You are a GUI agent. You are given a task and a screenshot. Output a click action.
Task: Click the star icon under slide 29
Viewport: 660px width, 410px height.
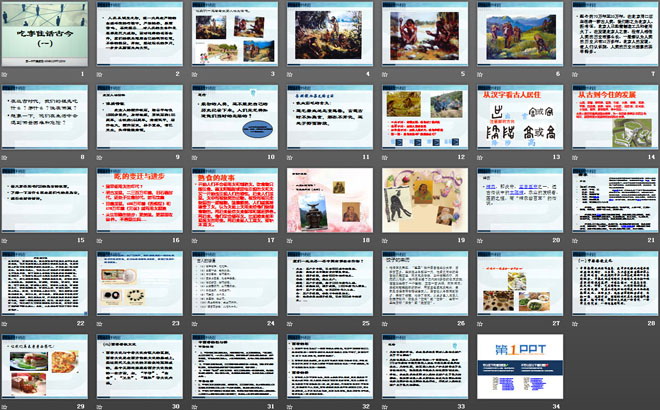click(5, 407)
